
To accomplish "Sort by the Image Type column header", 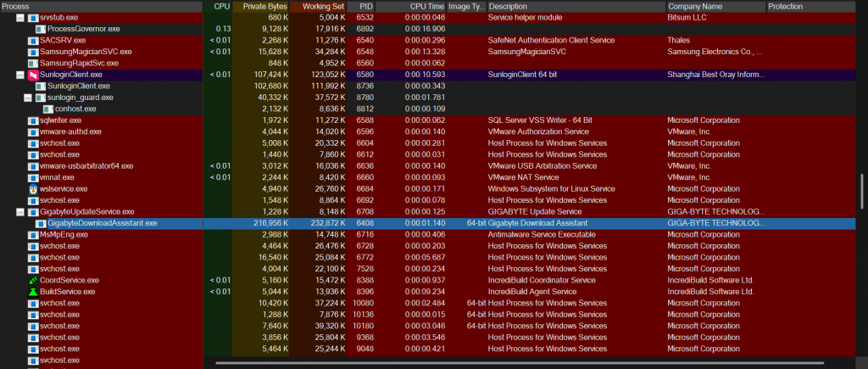I will tap(467, 6).
